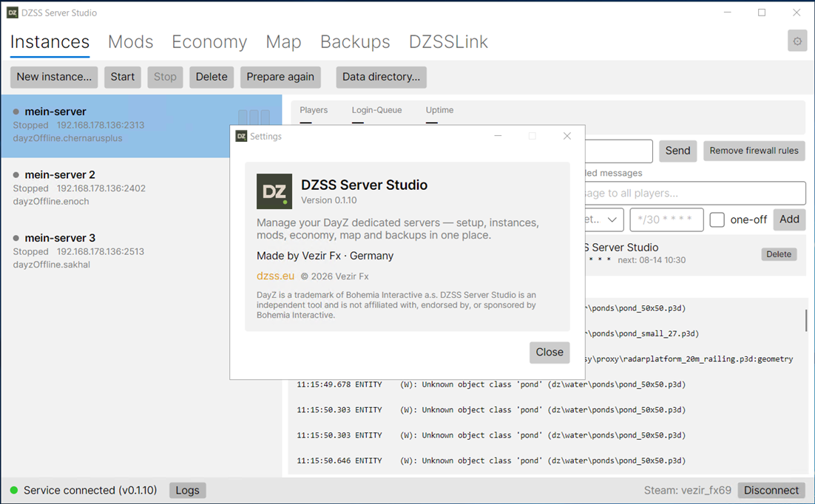
Task: Start the selected instance
Action: coord(123,77)
